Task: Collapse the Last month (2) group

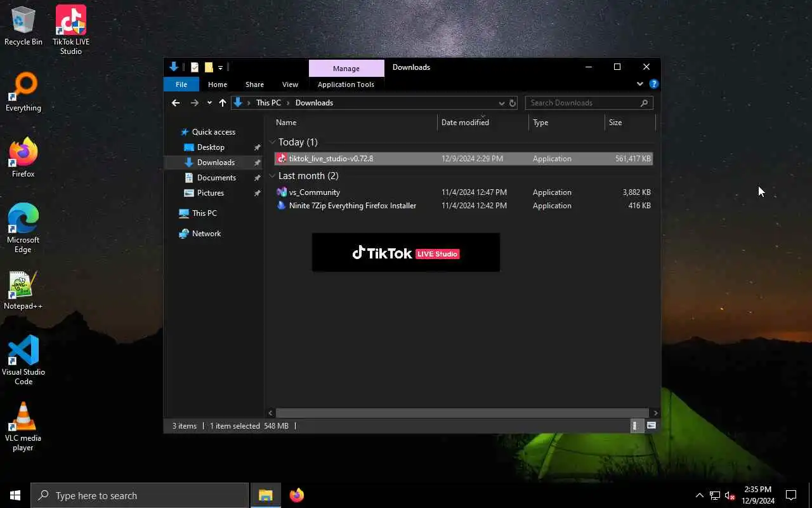Action: 272,176
